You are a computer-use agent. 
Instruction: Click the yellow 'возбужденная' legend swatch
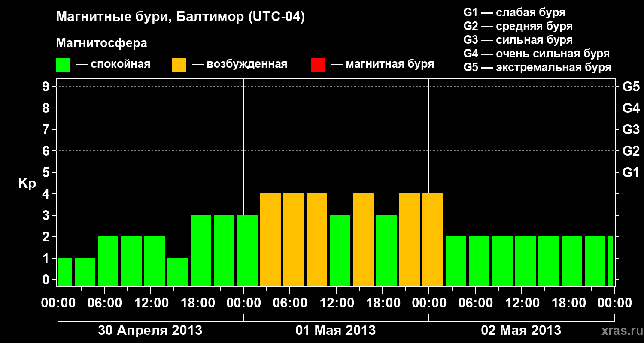coord(179,65)
